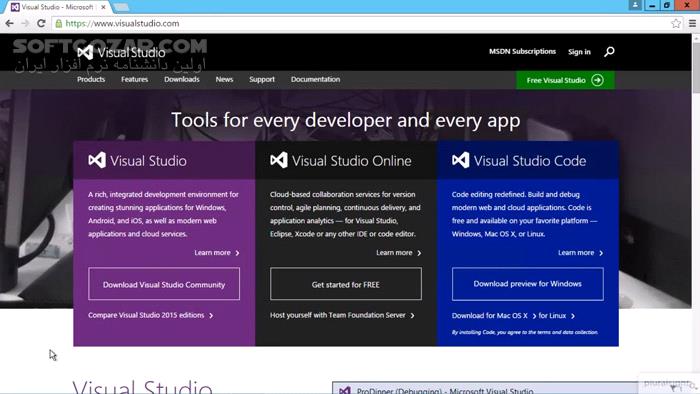The image size is (700, 394).
Task: Click MSDN Subscriptions link
Action: (x=522, y=51)
